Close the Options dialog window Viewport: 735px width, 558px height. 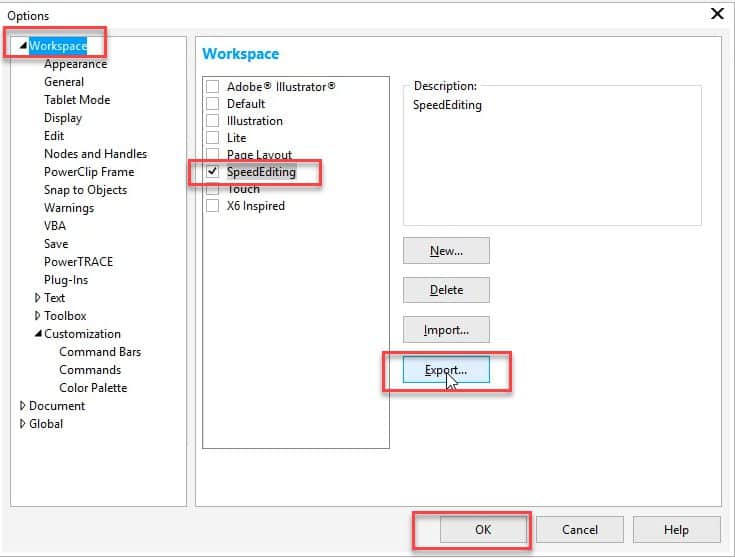[716, 14]
